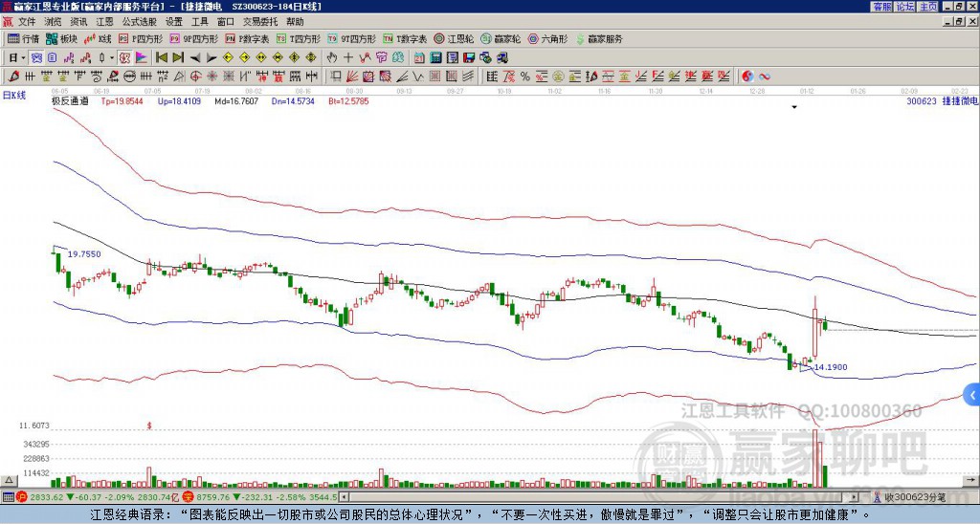Select the zigzag wave line tool
Image resolution: width=980 pixels, height=524 pixels.
click(417, 76)
